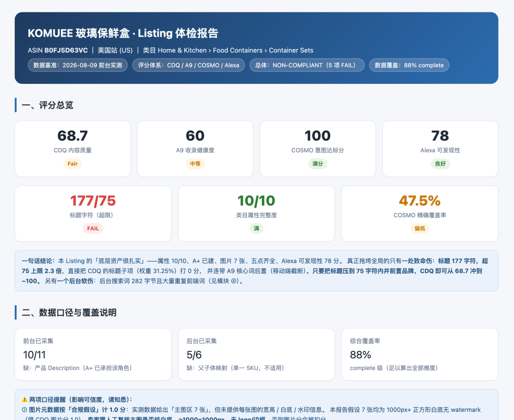Click the complete 级 coverage note
Image resolution: width=514 pixels, height=420 pixels.
(394, 368)
